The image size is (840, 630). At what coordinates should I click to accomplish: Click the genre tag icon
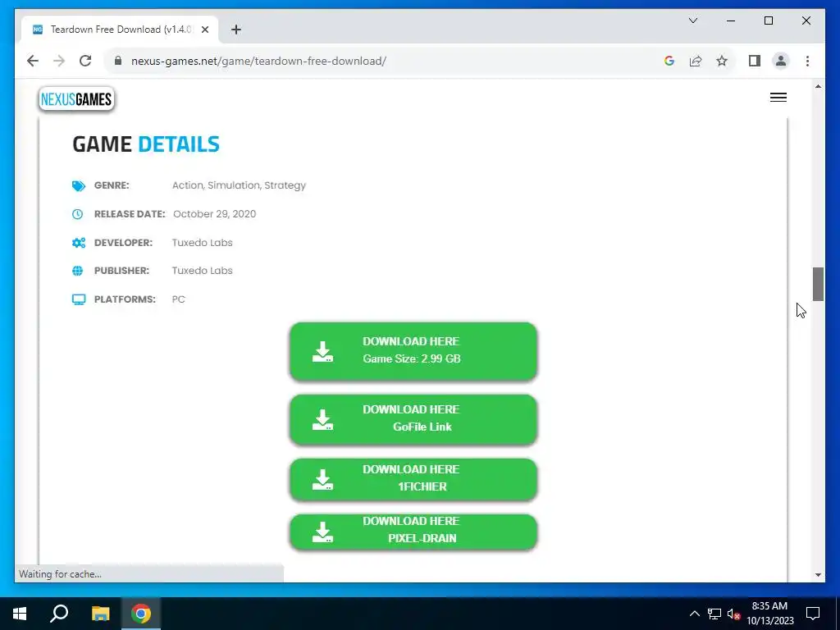[78, 186]
